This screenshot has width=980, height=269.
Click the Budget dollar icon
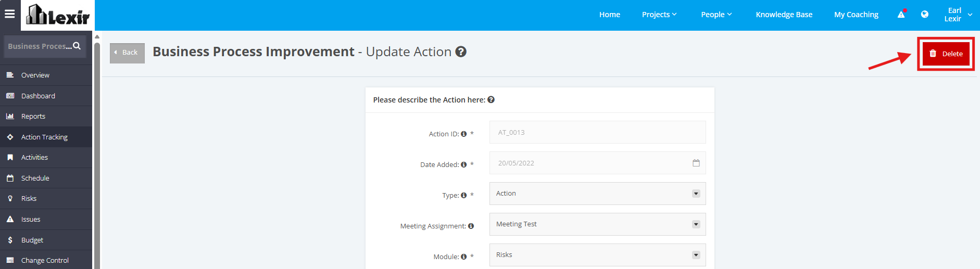point(10,240)
